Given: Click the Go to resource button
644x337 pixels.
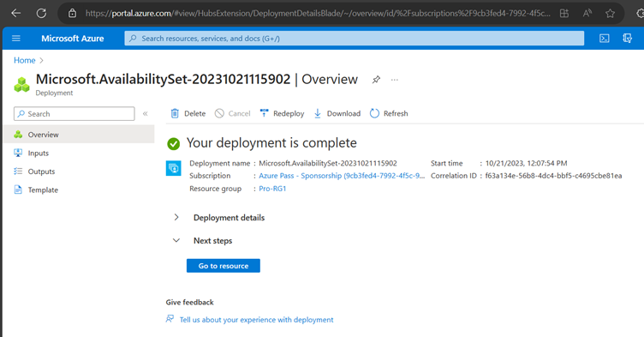Looking at the screenshot, I should [x=224, y=266].
